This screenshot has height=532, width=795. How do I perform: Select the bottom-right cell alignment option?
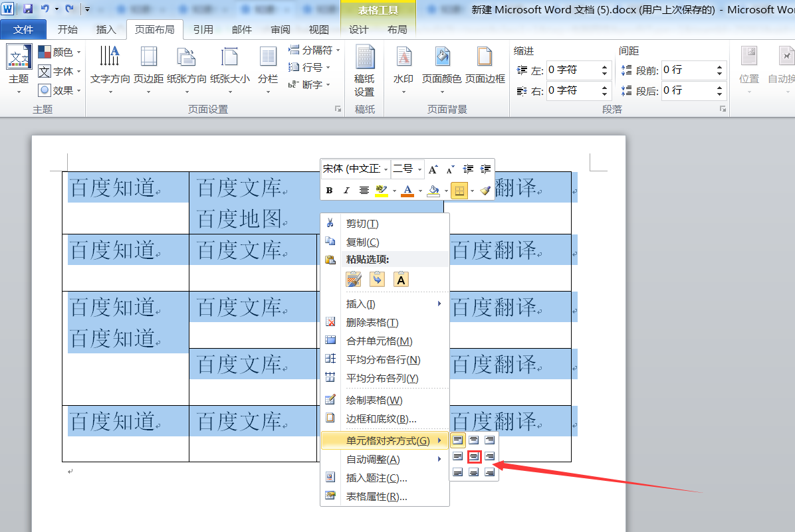point(489,472)
